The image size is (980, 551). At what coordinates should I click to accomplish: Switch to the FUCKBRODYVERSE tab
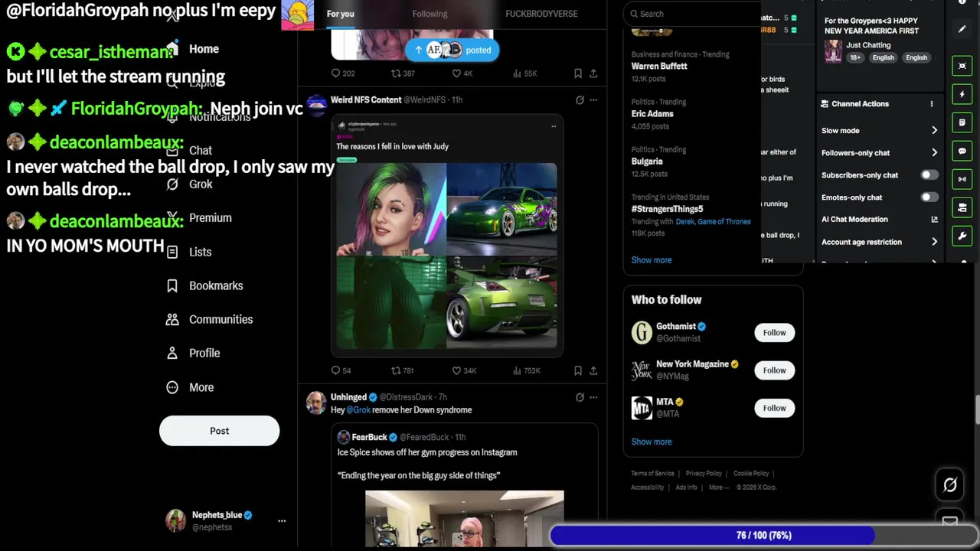(x=541, y=14)
